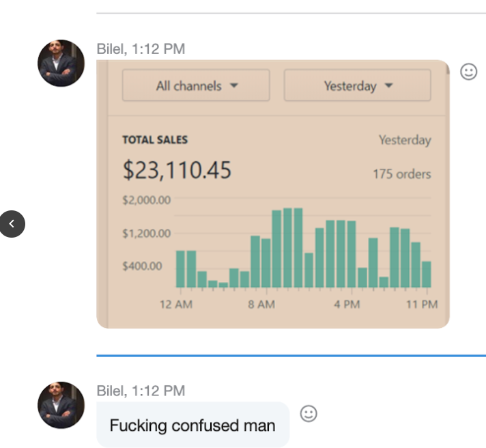This screenshot has height=448, width=486.
Task: Click the "175 orders" label
Action: 401,174
